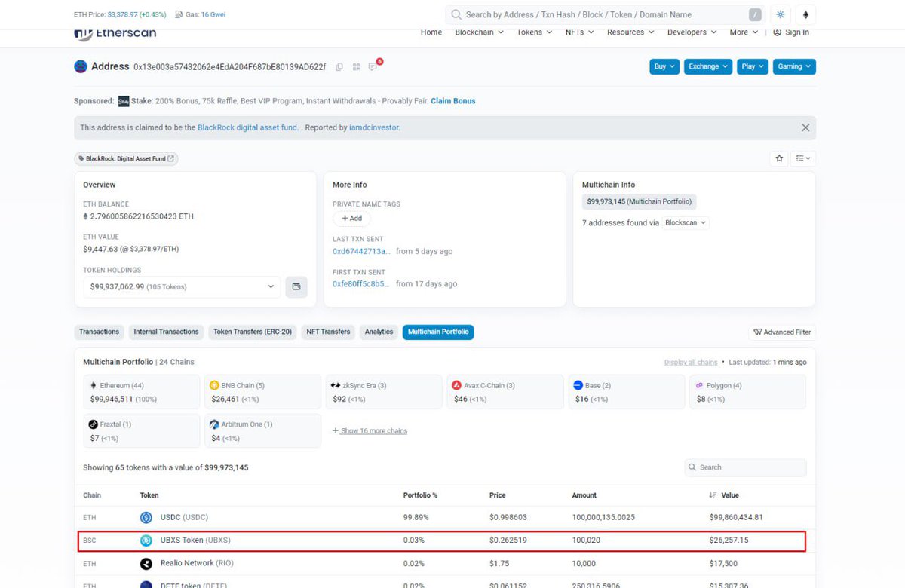This screenshot has height=588, width=905.
Task: Switch to the NFT Transfers tab
Action: [328, 332]
